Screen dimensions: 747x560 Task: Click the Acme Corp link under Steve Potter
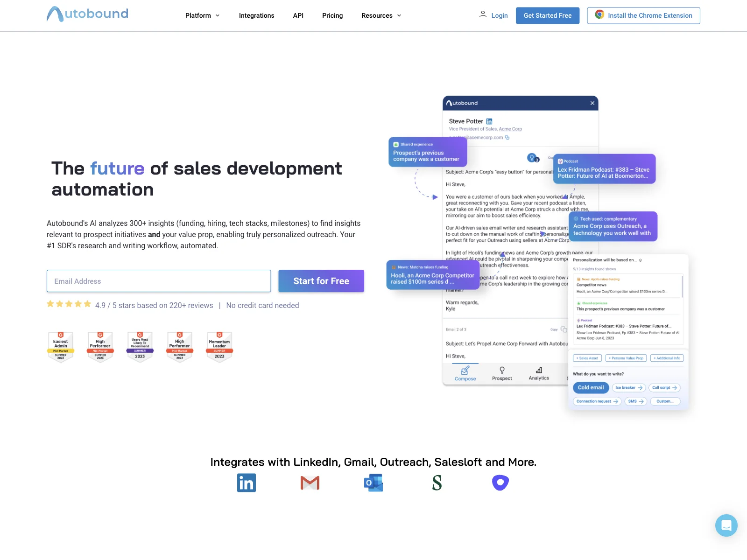[510, 129]
